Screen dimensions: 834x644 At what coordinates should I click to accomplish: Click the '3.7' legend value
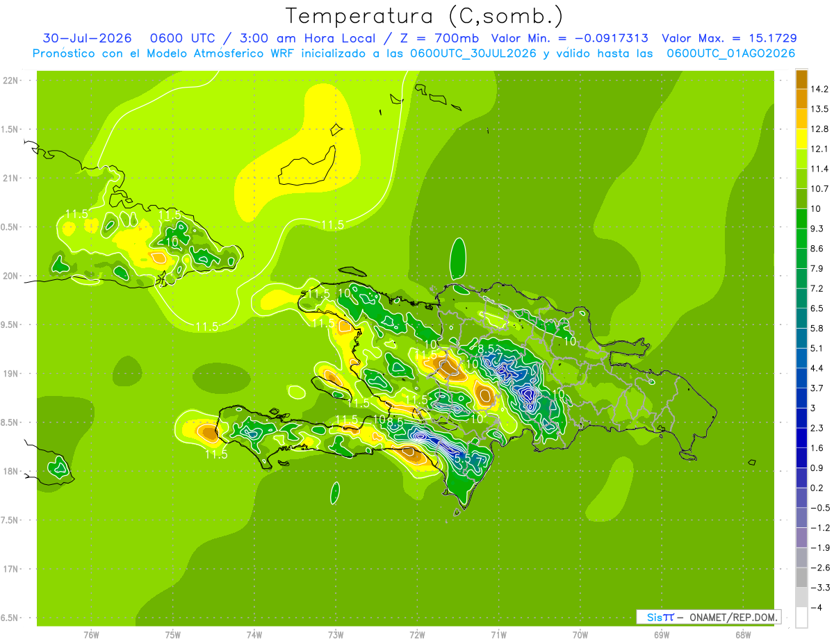(x=818, y=388)
